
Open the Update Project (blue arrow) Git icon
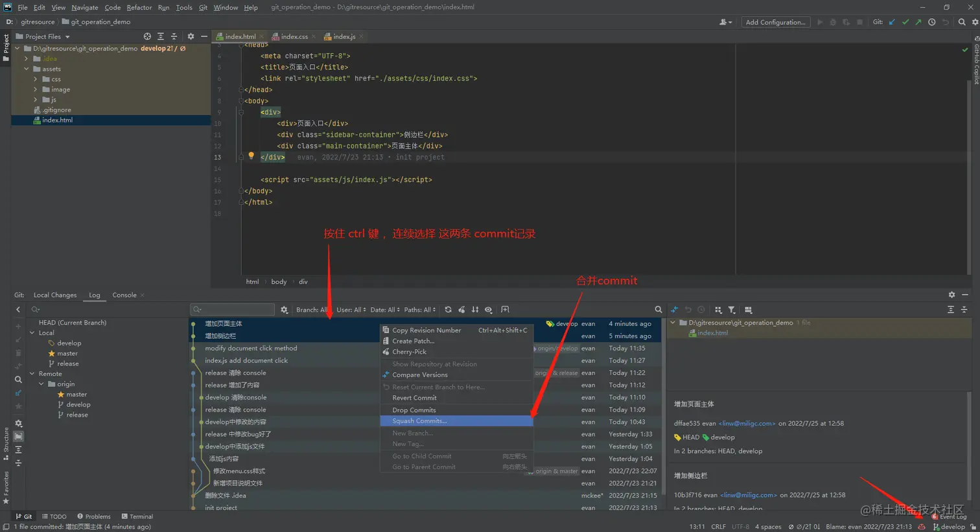coord(892,21)
